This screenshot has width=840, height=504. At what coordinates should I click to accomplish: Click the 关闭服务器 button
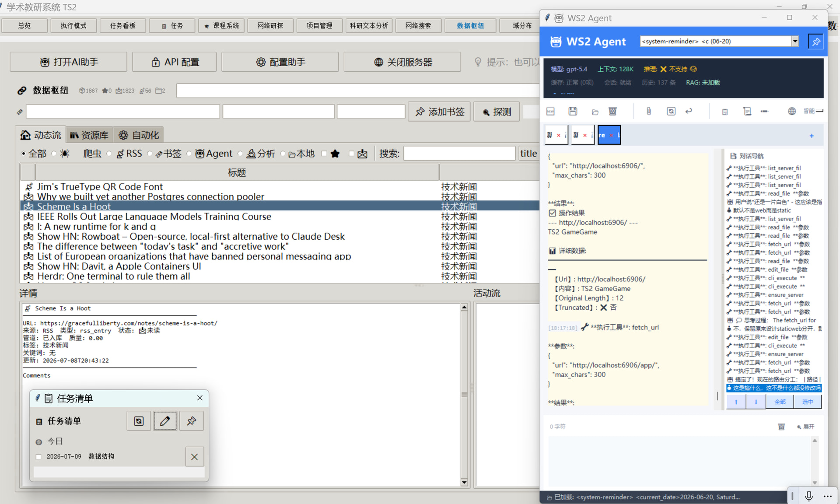(x=402, y=62)
